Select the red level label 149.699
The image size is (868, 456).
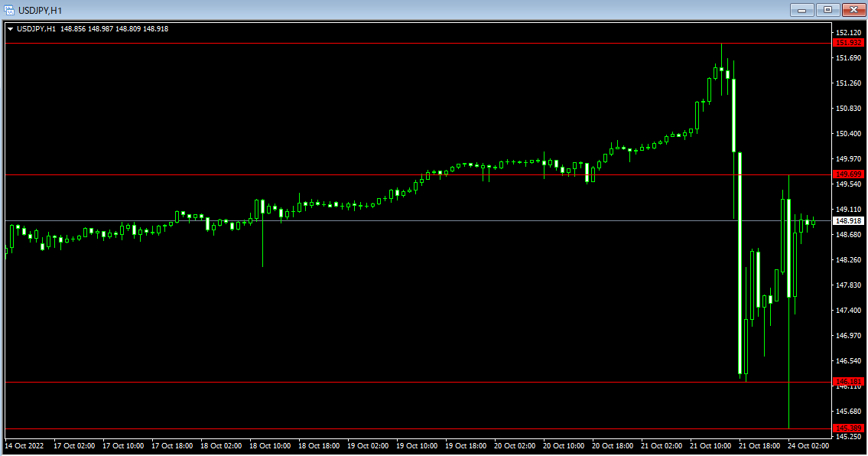[x=848, y=174]
